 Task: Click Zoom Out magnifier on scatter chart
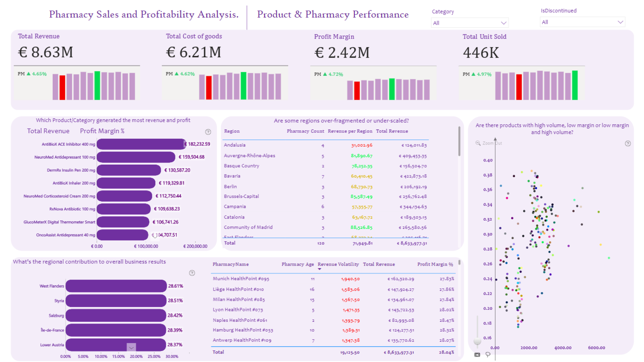pos(478,143)
